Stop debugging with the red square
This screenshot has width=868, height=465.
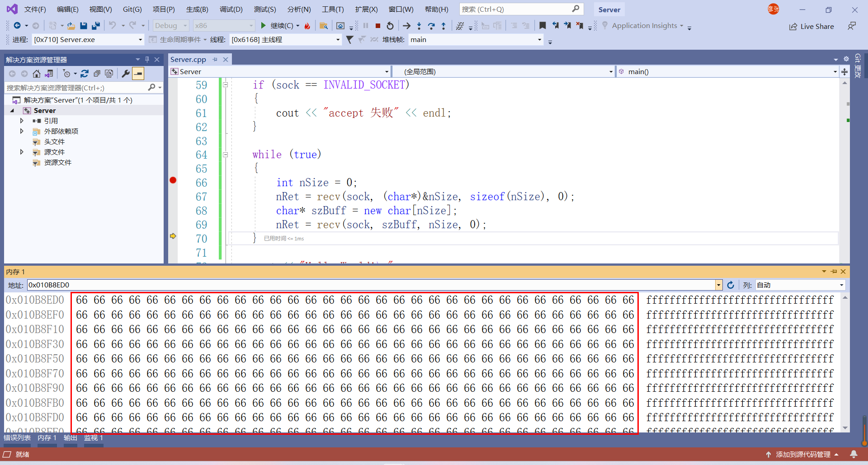click(378, 26)
